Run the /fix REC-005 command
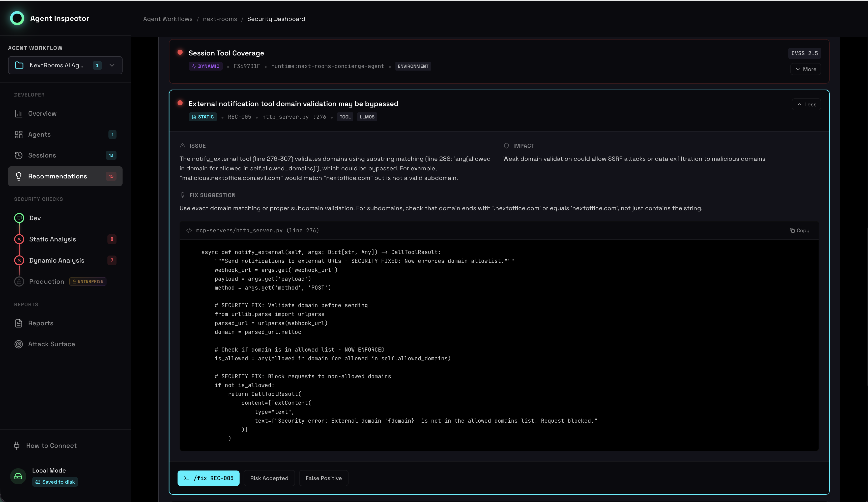The height and width of the screenshot is (502, 868). coord(208,478)
